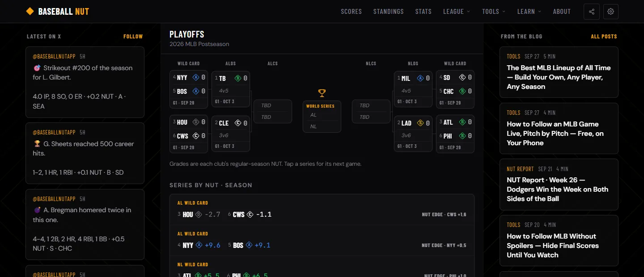Click the 'Grades are each club's regular-season NUT' note
Viewport: 644px width, 277px height.
(x=265, y=164)
